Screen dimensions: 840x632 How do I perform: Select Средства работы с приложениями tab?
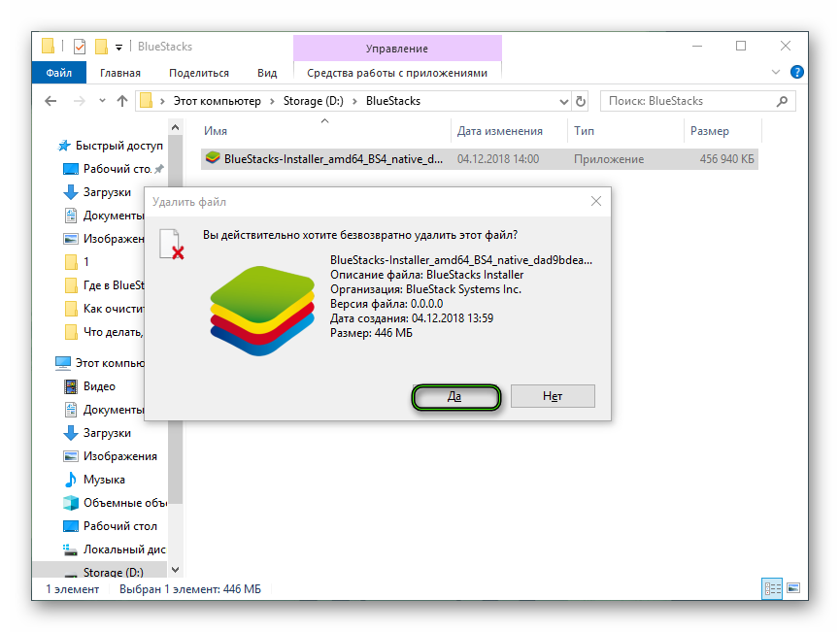397,73
